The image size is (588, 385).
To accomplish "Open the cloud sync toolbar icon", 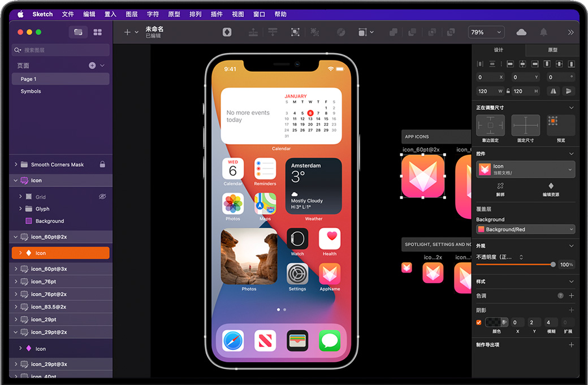I will (521, 32).
